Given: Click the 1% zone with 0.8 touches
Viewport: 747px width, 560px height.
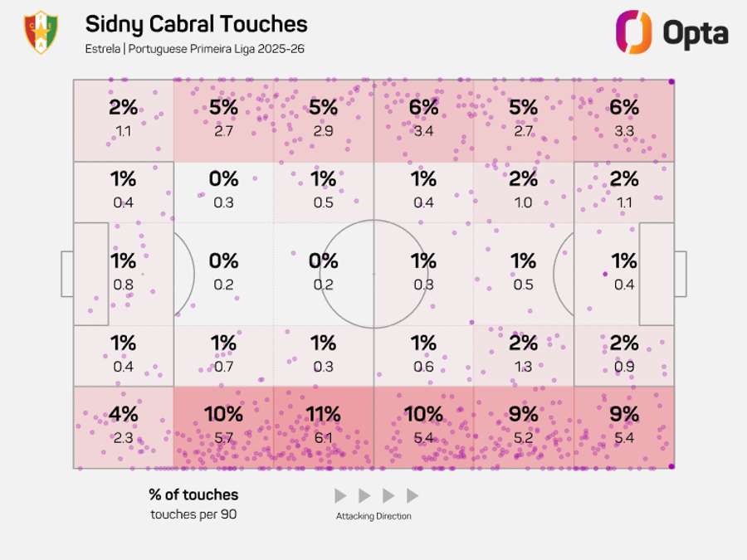Looking at the screenshot, I should click(x=124, y=272).
